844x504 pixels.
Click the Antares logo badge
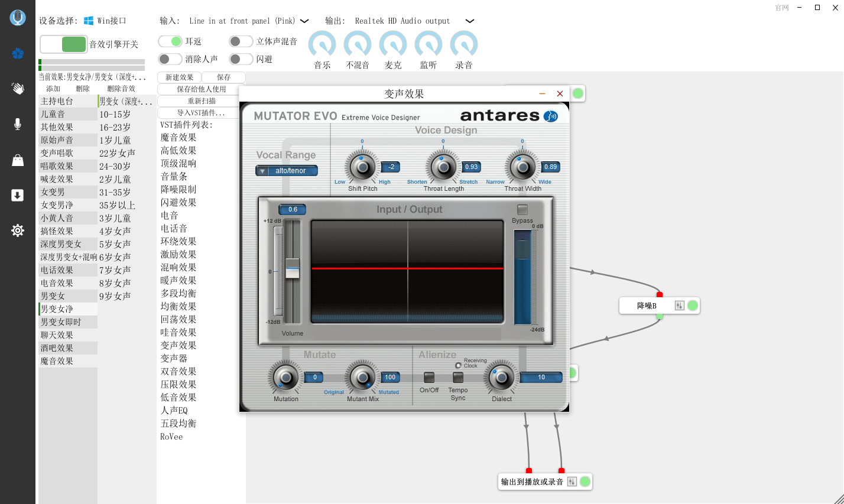pos(551,116)
